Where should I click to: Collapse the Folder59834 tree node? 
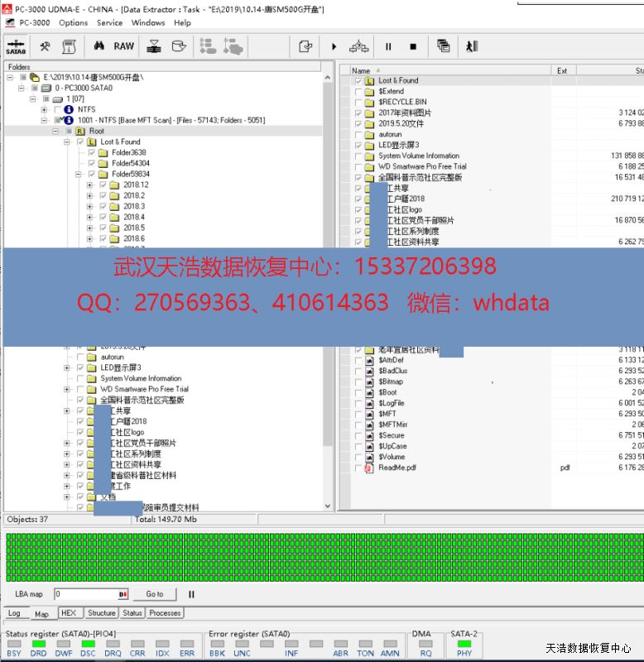tap(79, 175)
